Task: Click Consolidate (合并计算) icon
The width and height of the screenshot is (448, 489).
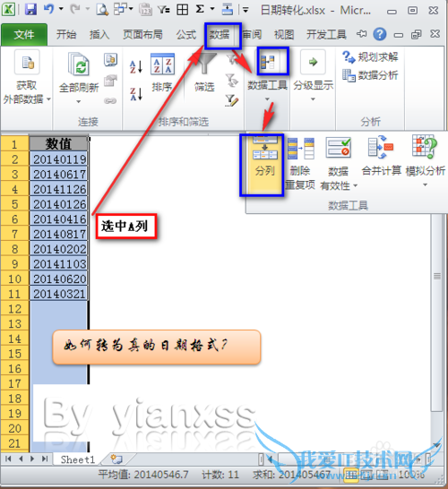Action: (381, 147)
